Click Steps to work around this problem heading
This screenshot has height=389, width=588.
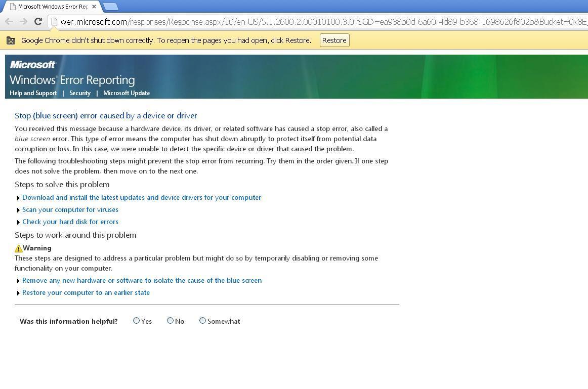75,235
